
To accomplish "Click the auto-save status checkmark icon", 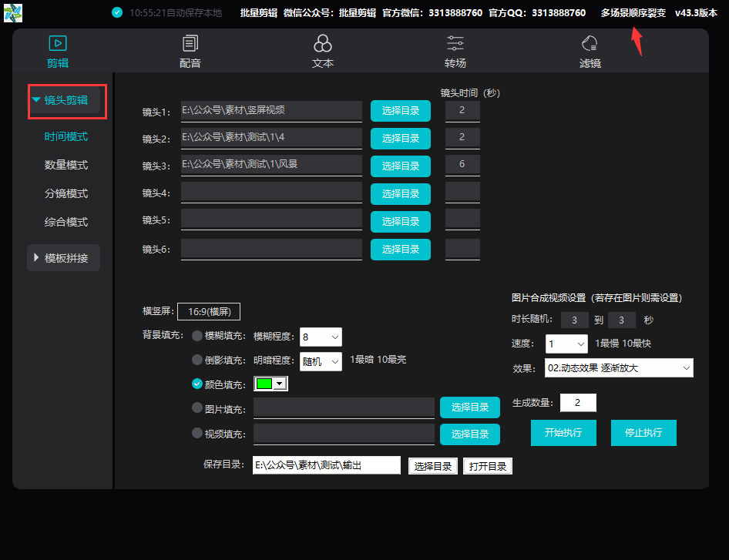I will (x=117, y=12).
